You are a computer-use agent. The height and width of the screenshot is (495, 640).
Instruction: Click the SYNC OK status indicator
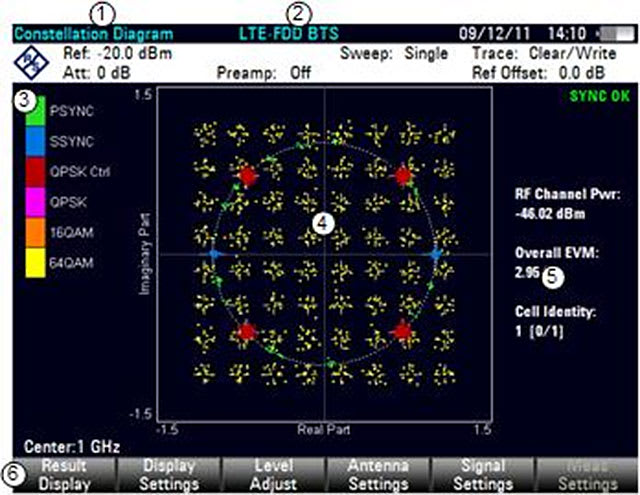pyautogui.click(x=600, y=96)
